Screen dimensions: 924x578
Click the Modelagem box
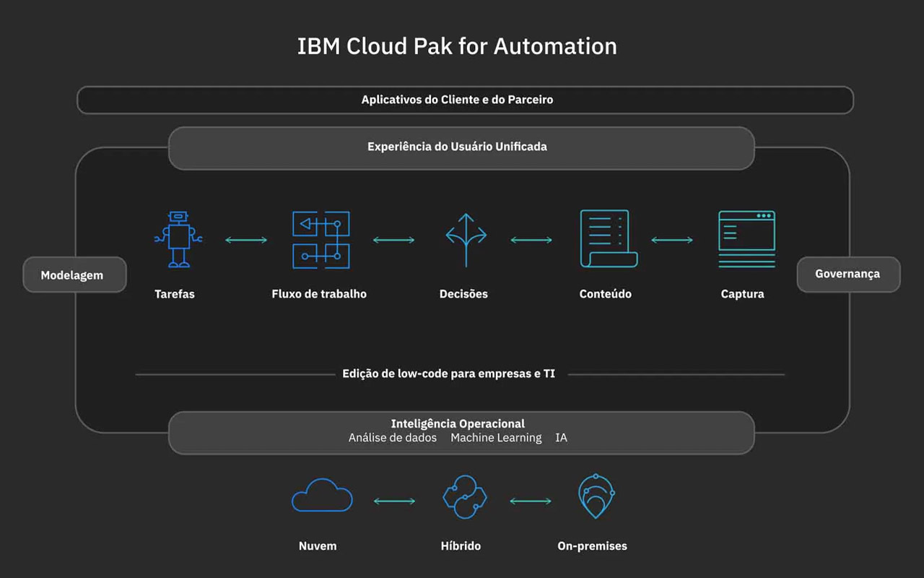point(74,275)
